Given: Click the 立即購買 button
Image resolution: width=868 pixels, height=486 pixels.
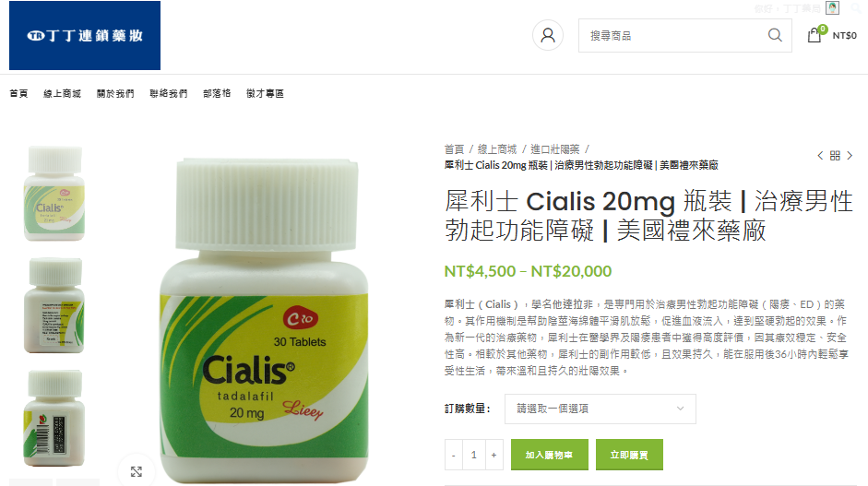Looking at the screenshot, I should pos(629,455).
